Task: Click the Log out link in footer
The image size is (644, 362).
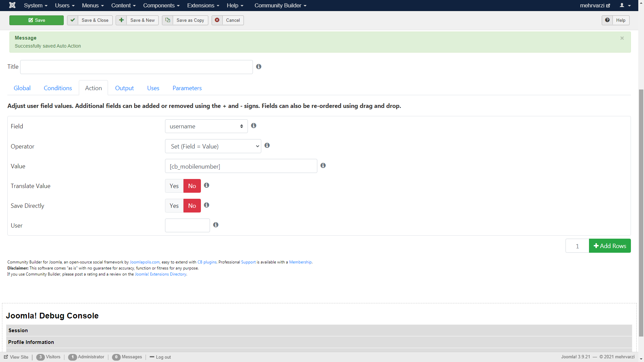Action: pyautogui.click(x=163, y=357)
